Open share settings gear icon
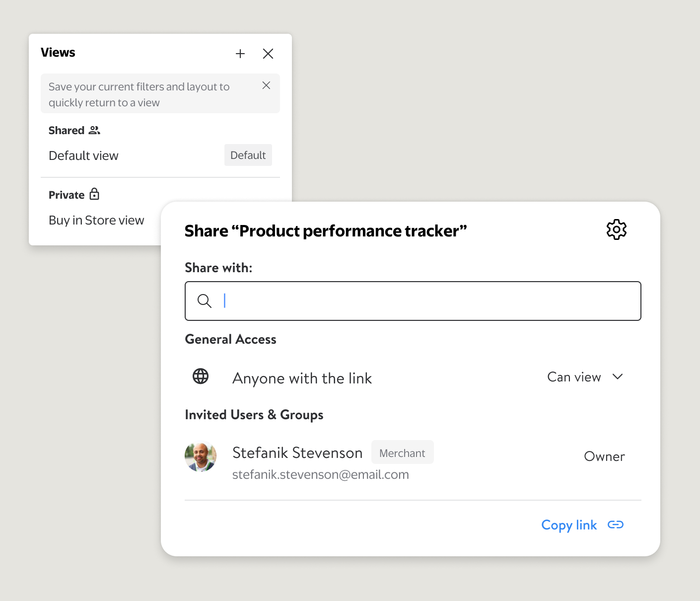The height and width of the screenshot is (601, 700). 617,229
